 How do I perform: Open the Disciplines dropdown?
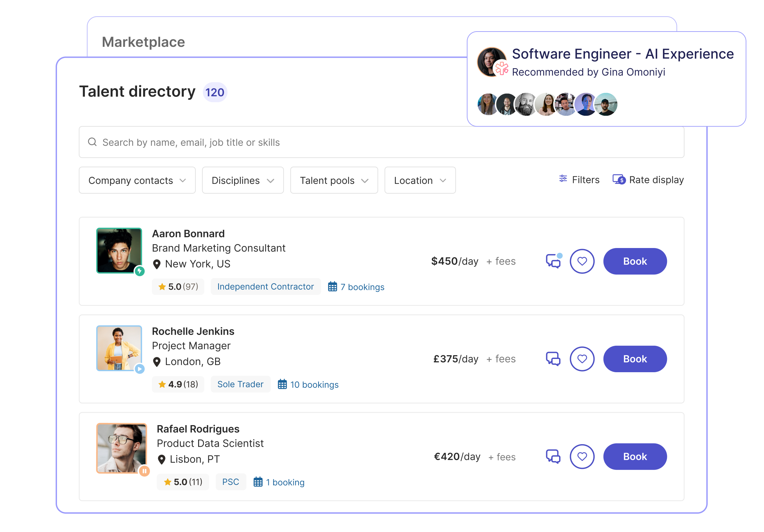pyautogui.click(x=243, y=180)
